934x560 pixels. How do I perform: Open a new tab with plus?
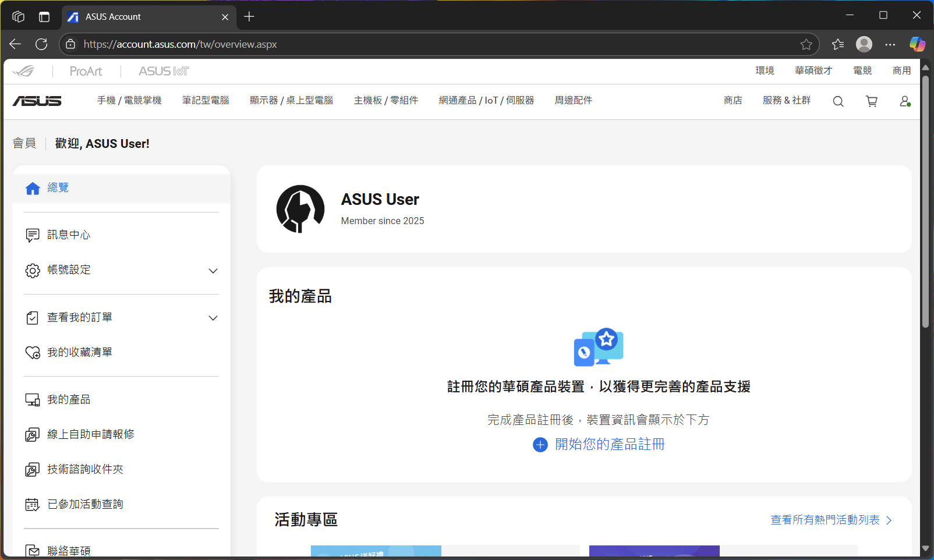coord(249,17)
